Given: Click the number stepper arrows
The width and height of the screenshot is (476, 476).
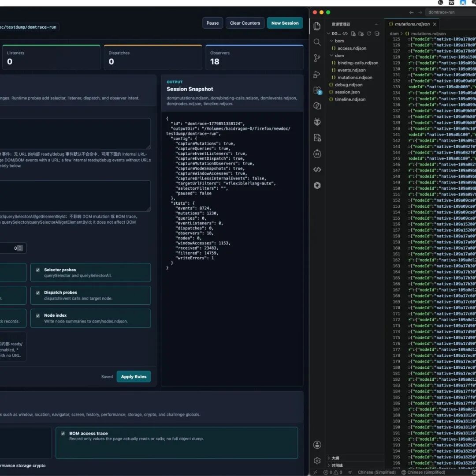Looking at the screenshot, I should click(x=20, y=248).
